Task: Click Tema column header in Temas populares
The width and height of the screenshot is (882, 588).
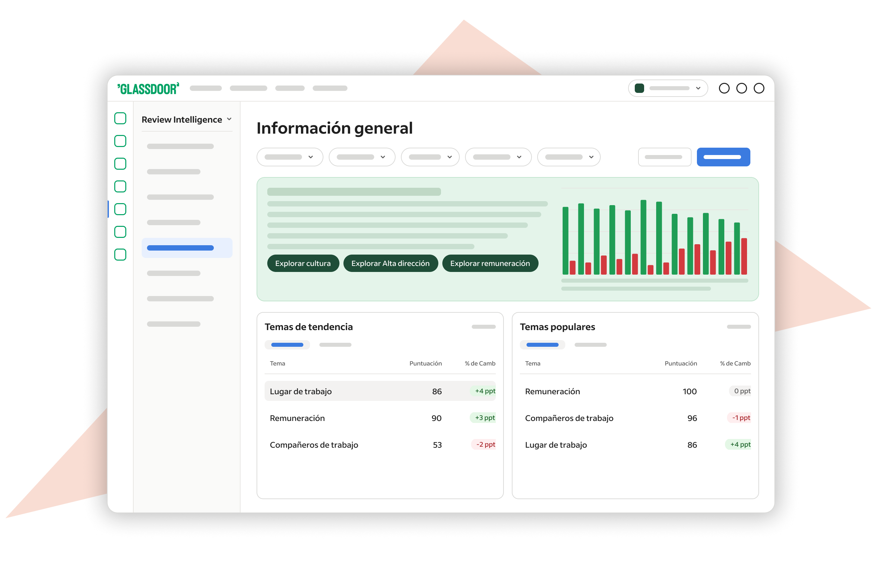Action: coord(533,363)
